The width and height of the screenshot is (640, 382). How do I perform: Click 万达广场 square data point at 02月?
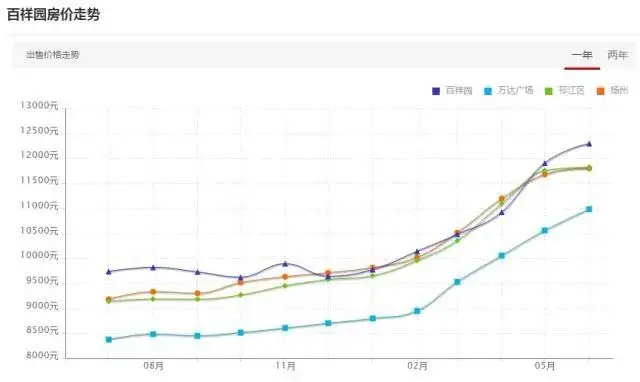tap(417, 311)
